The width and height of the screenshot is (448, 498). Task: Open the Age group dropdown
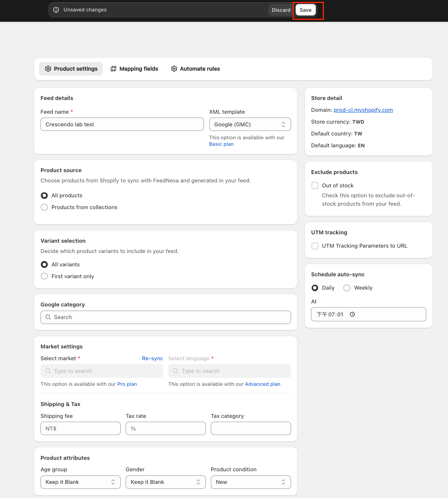coord(81,482)
